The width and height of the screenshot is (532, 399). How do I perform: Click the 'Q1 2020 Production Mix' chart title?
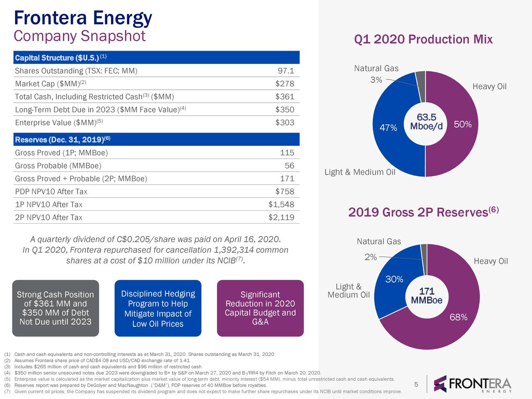pos(423,39)
